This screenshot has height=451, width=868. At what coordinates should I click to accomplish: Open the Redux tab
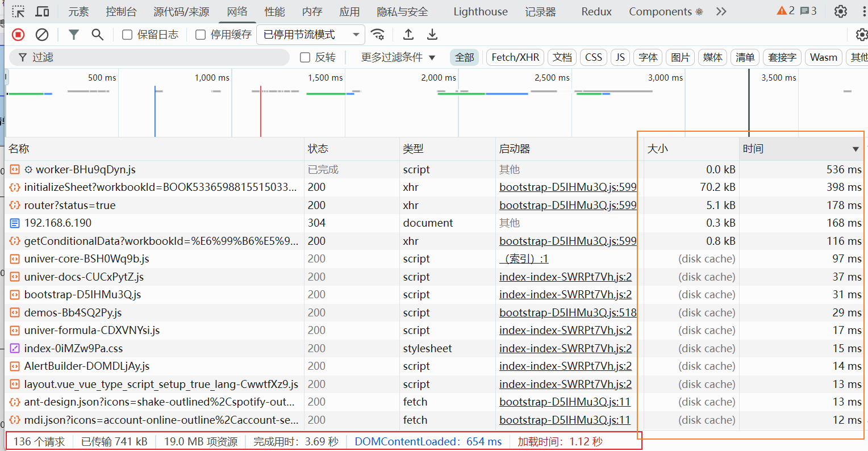pos(596,11)
